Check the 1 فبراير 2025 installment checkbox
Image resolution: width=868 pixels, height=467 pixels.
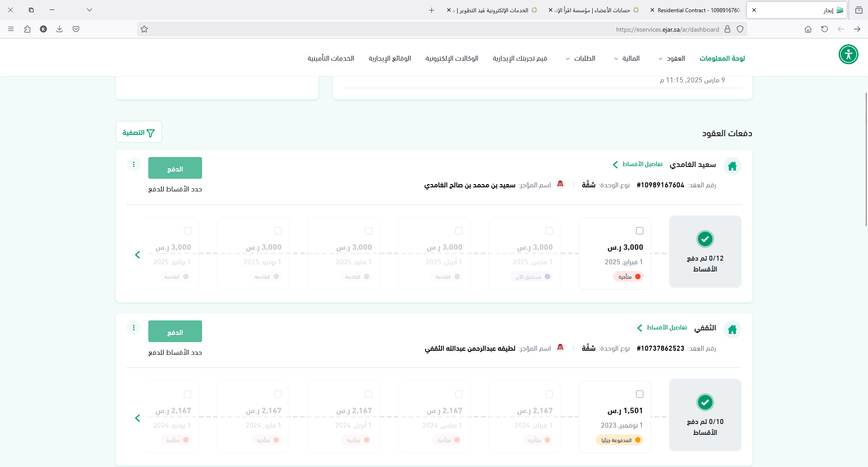click(639, 231)
